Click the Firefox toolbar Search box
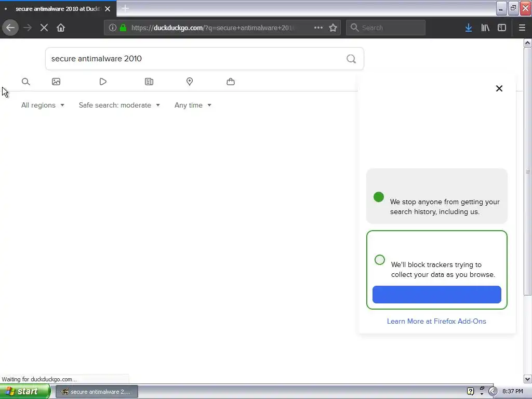 385,28
